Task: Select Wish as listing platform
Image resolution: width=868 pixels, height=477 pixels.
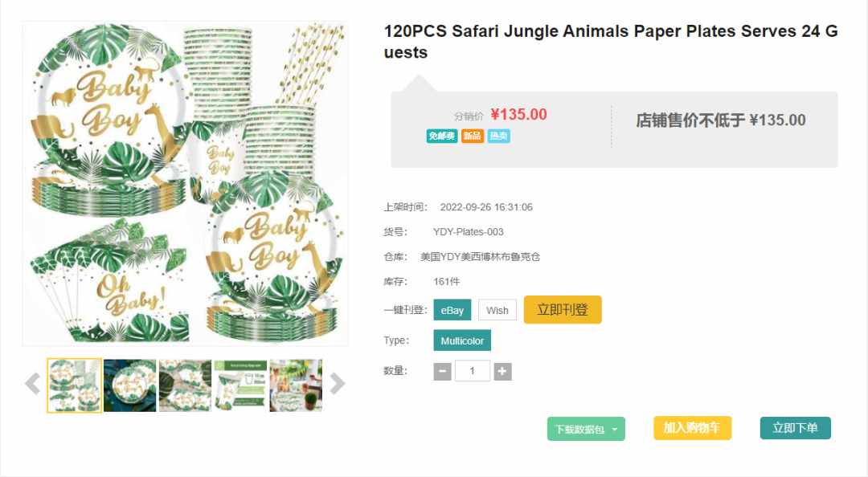Action: point(497,310)
